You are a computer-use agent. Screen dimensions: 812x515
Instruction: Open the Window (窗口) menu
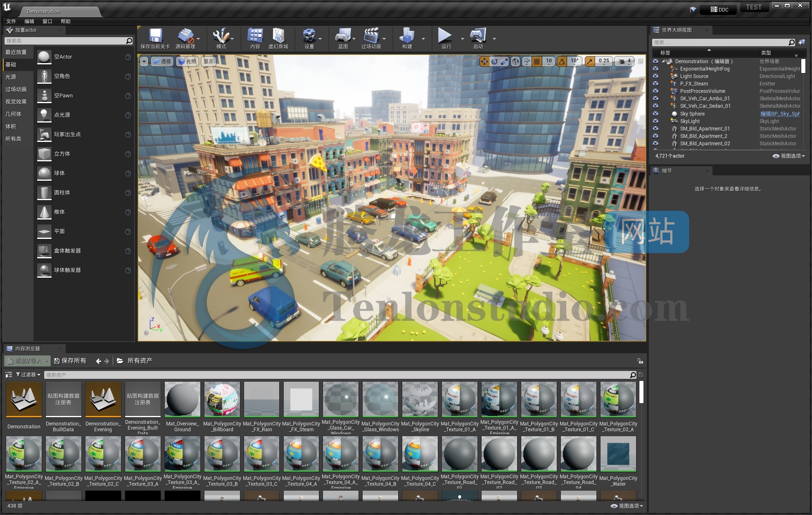point(47,21)
